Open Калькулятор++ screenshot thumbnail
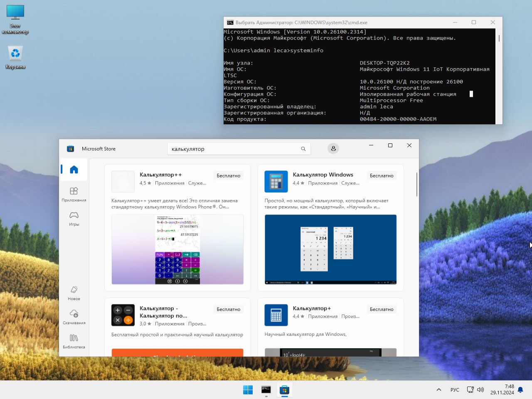 pos(177,249)
